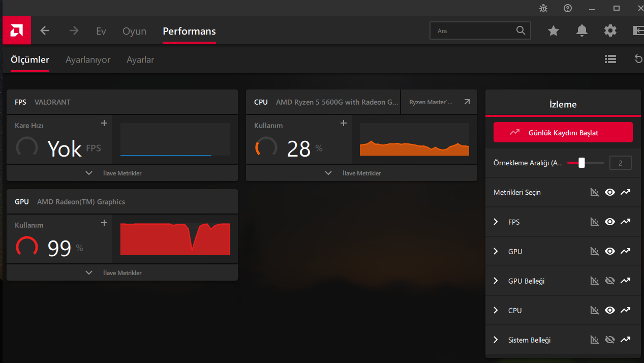Toggle overlay chart icon for Metrikleri Seçin
Image resolution: width=644 pixels, height=363 pixels.
[595, 192]
